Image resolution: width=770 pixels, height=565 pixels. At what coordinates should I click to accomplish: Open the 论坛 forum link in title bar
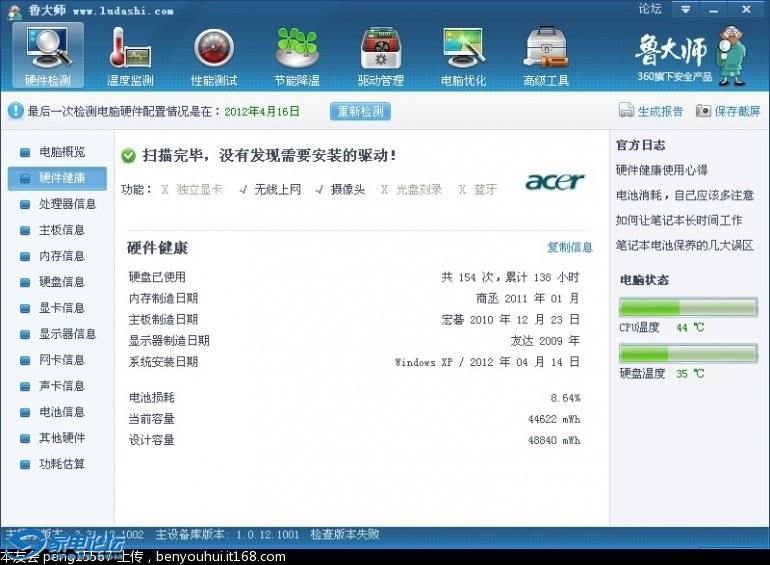pos(650,9)
